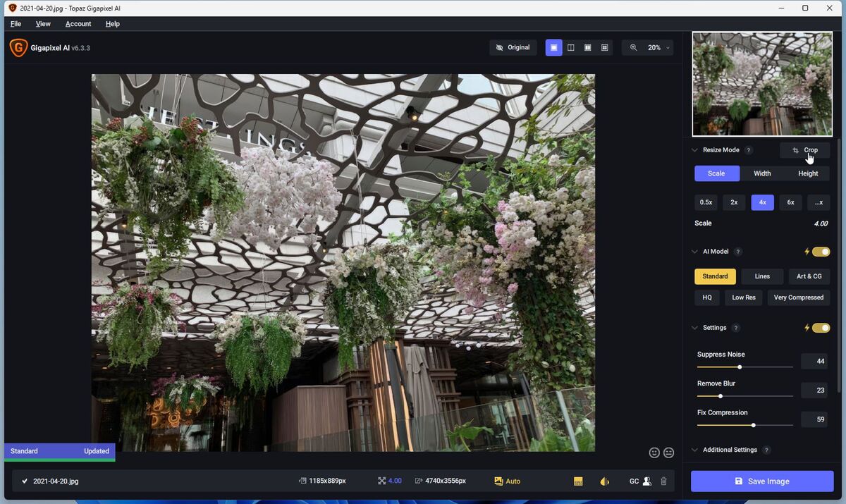The height and width of the screenshot is (504, 846).
Task: Click the noise settings icon in file row
Action: [x=578, y=481]
